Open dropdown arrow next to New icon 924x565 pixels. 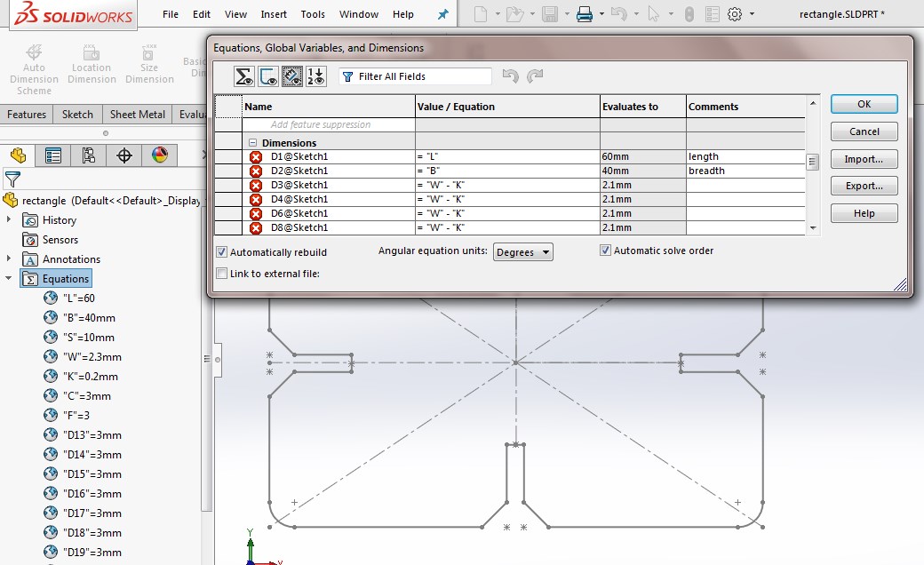[x=498, y=13]
